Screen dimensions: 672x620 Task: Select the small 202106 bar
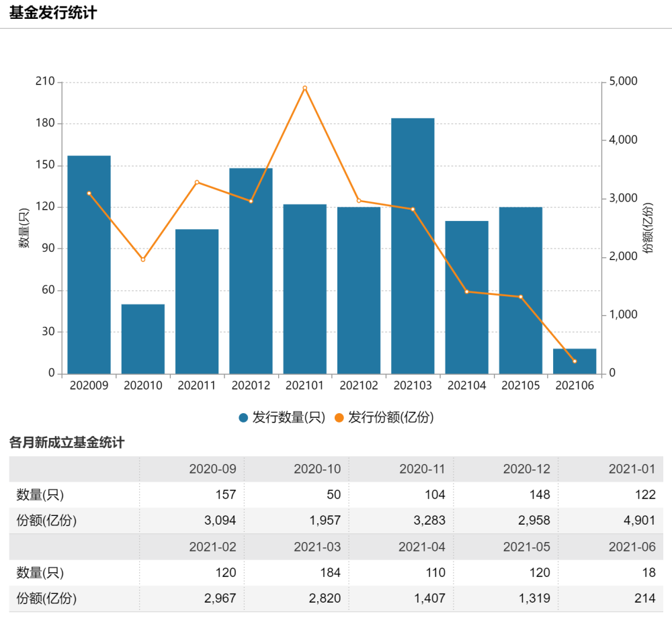575,361
